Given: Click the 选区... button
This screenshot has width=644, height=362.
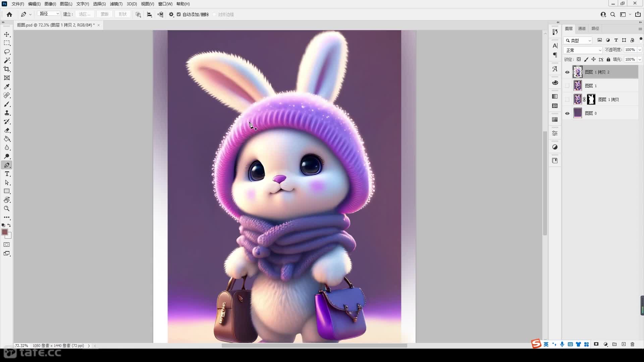Looking at the screenshot, I should (85, 14).
